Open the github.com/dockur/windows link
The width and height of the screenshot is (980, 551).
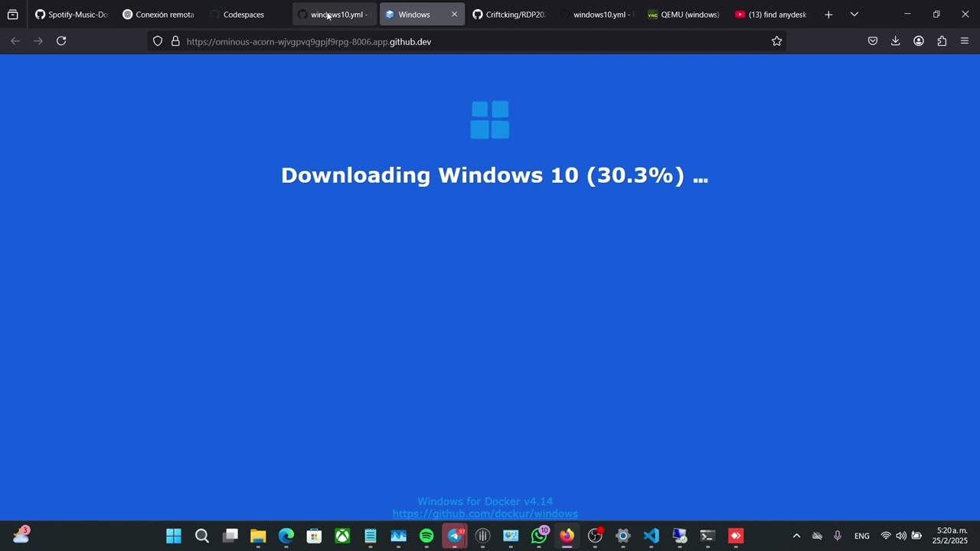coord(485,514)
